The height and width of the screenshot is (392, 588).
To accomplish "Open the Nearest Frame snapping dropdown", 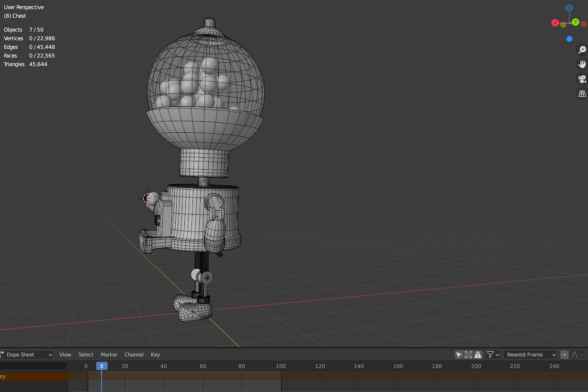I will tap(531, 355).
